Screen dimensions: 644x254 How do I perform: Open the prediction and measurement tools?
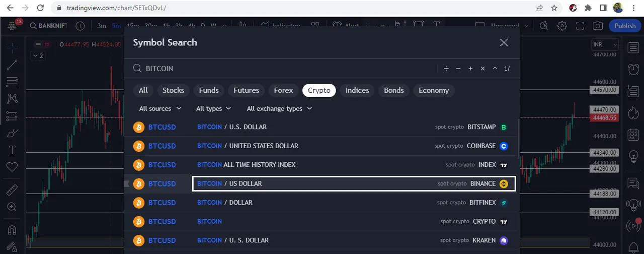coord(12,116)
